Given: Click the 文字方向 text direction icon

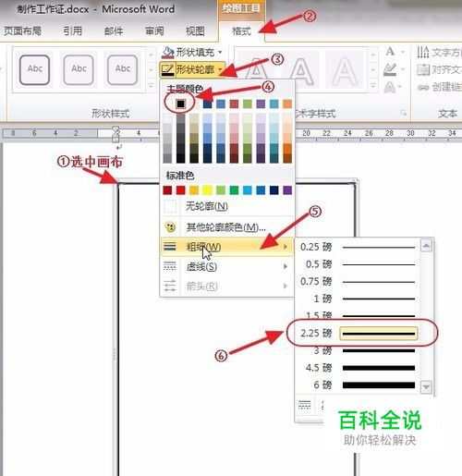Looking at the screenshot, I should [423, 52].
